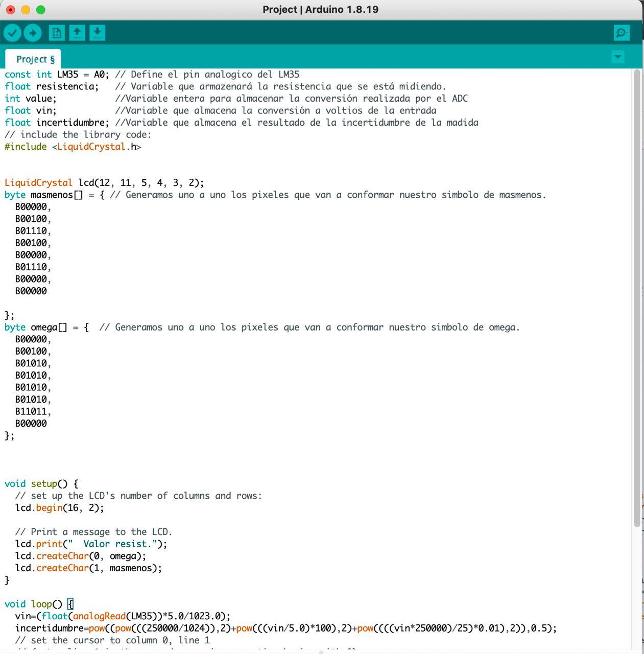
Task: Click the '// Print a message to the LCD.' comment
Action: pyautogui.click(x=94, y=532)
